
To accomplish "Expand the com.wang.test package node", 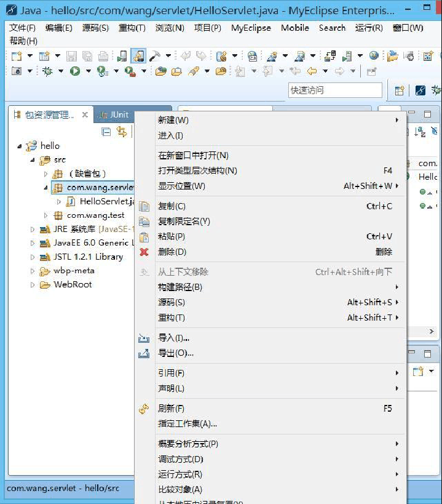I will [x=45, y=215].
